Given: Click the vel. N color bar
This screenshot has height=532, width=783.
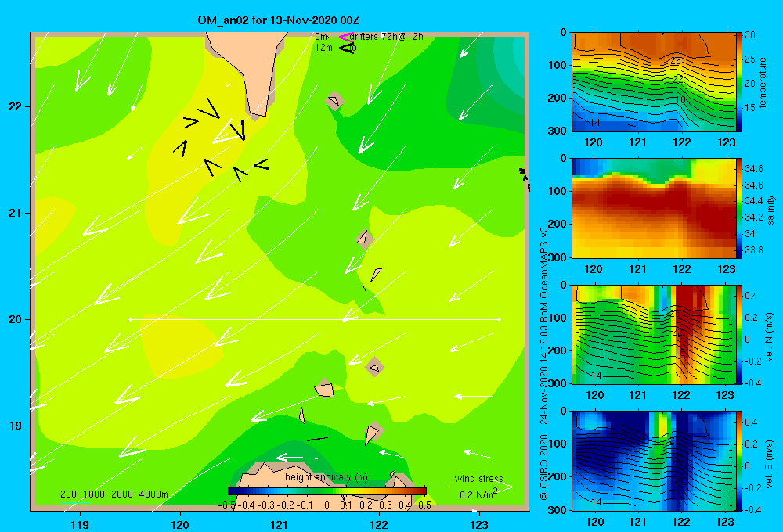Looking at the screenshot, I should tap(739, 335).
